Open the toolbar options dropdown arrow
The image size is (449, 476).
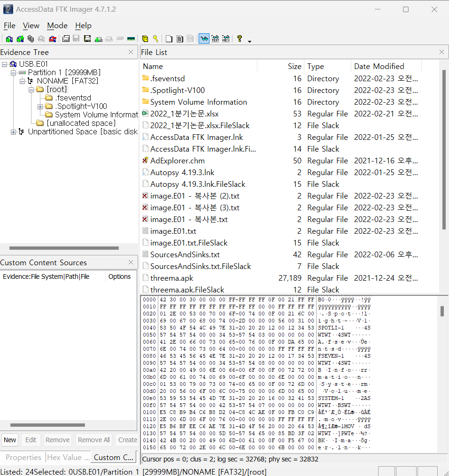click(250, 41)
